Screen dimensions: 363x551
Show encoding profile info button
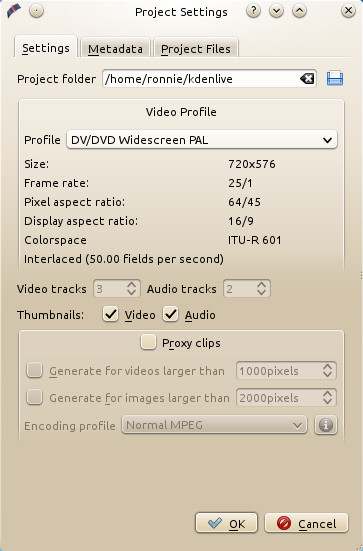pos(326,425)
